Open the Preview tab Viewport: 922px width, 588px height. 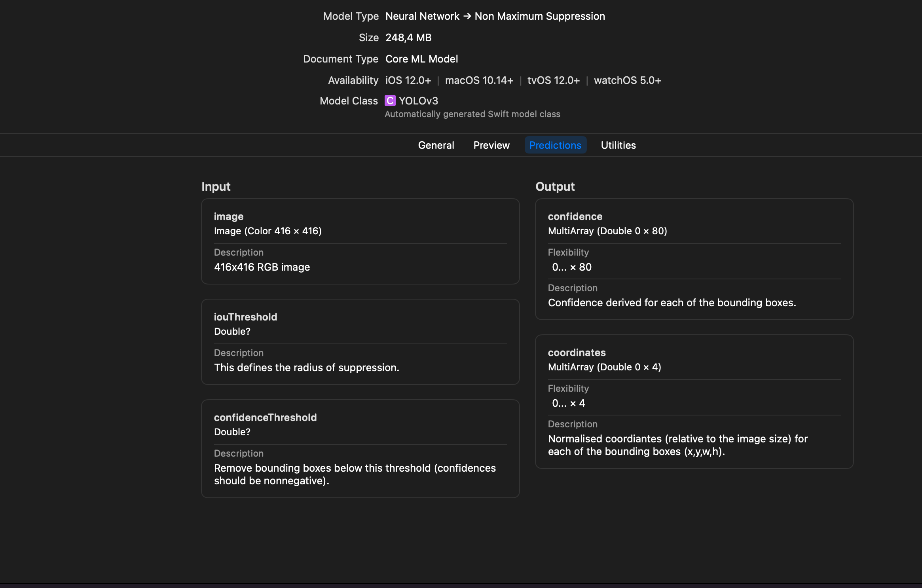(491, 145)
